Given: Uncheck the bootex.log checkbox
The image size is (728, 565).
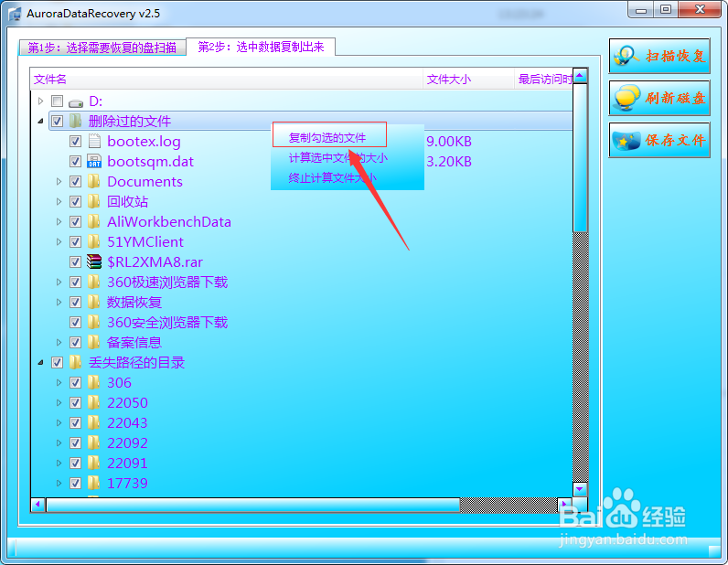Looking at the screenshot, I should point(75,141).
